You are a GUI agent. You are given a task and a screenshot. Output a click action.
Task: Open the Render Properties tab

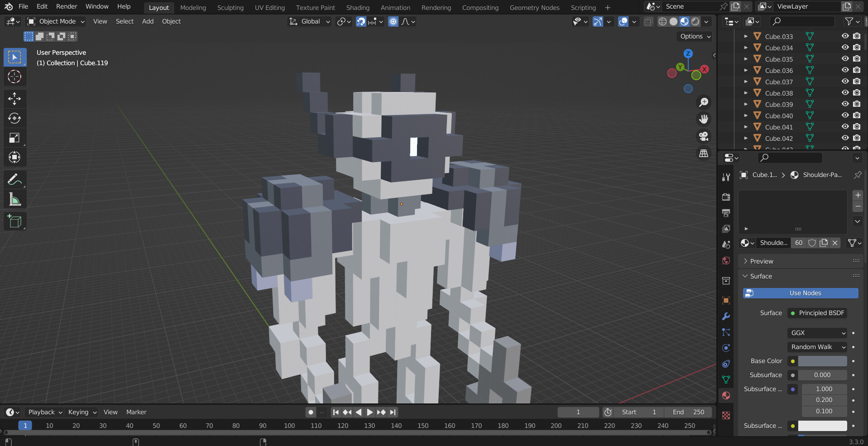point(726,197)
